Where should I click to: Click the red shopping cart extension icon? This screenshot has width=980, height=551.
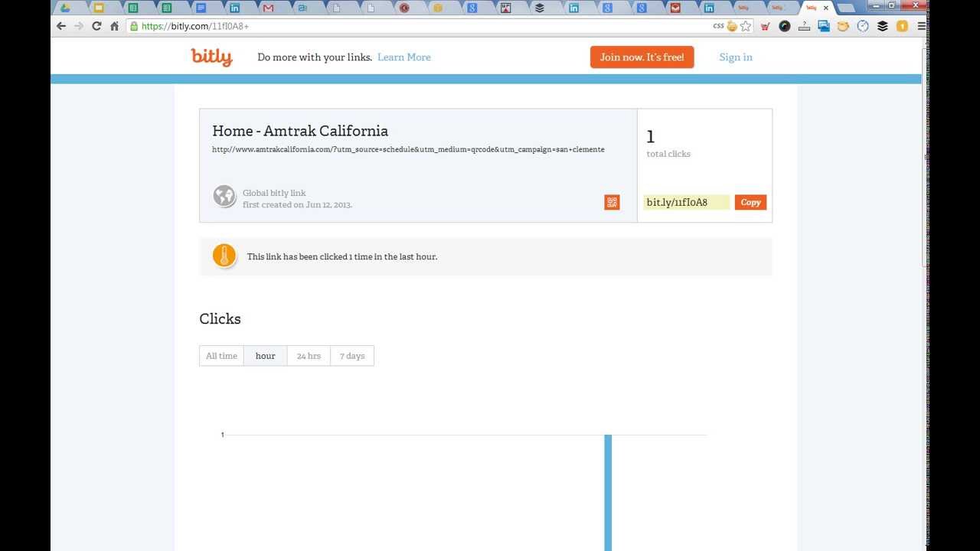tap(765, 26)
